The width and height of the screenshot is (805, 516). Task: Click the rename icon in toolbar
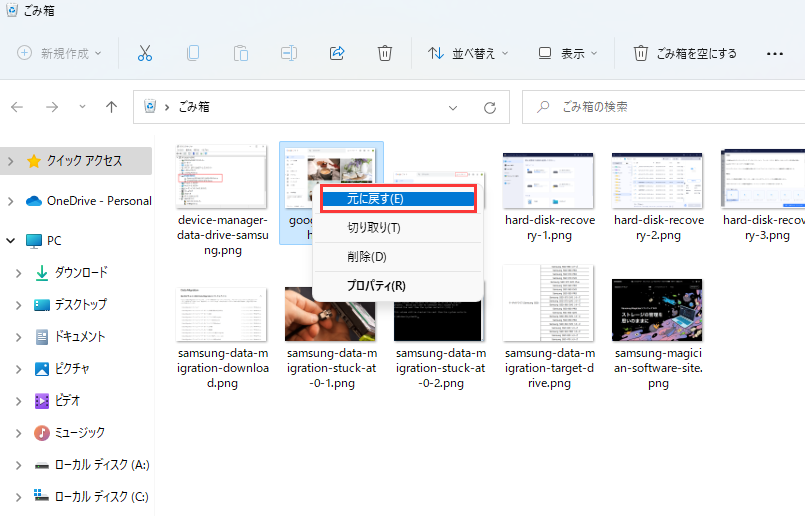[x=289, y=53]
